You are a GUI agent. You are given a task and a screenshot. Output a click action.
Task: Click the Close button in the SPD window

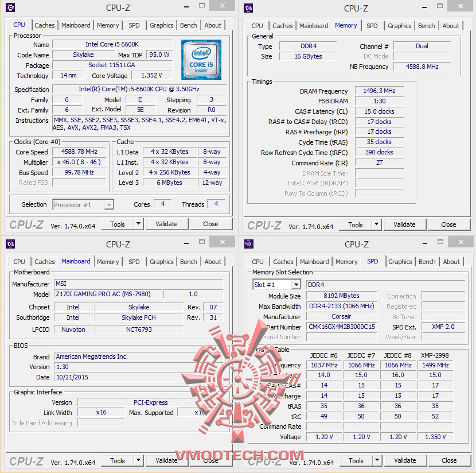tap(449, 460)
